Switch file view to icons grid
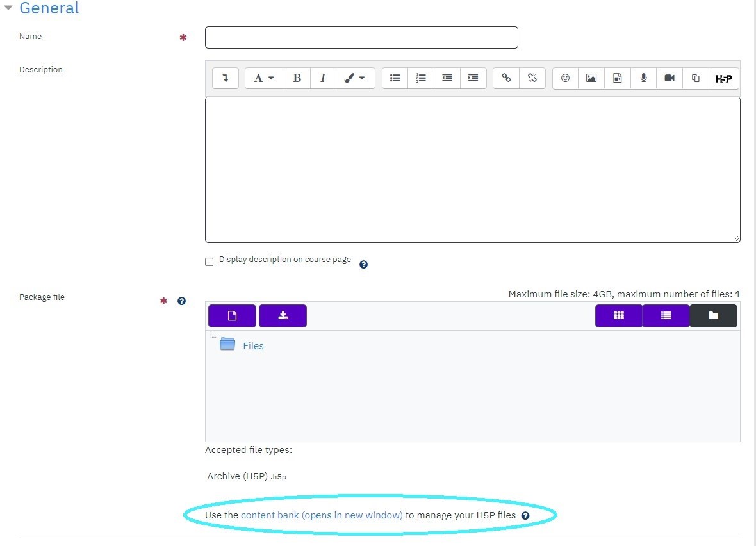 pos(619,315)
